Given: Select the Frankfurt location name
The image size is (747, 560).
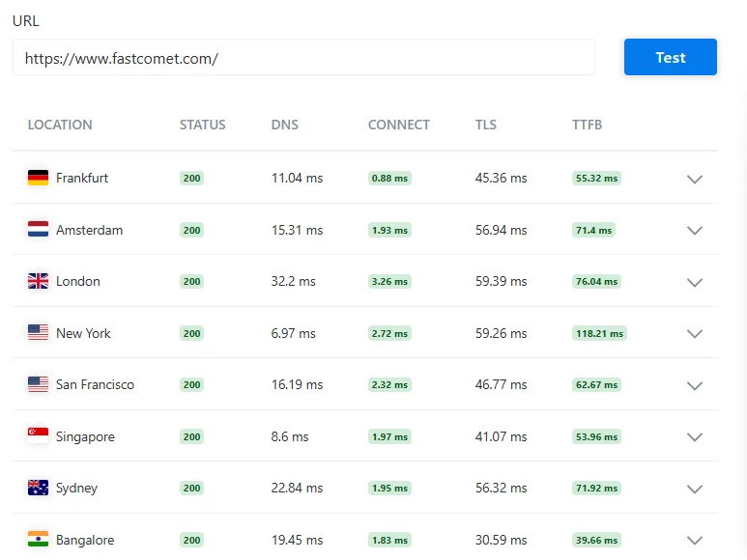Looking at the screenshot, I should [x=82, y=178].
